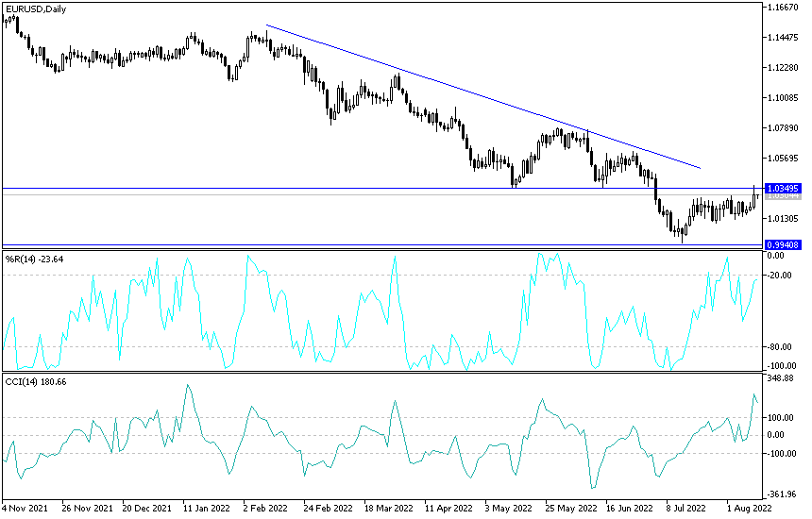This screenshot has height=519, width=812.
Task: Click the 1 Aug 2022 date label
Action: [x=749, y=508]
